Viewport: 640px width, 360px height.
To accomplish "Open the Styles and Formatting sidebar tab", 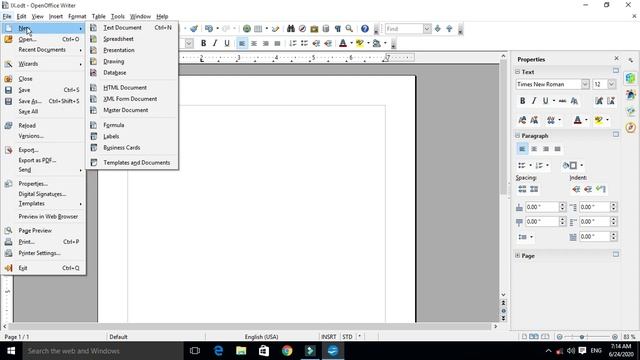I will click(x=631, y=95).
